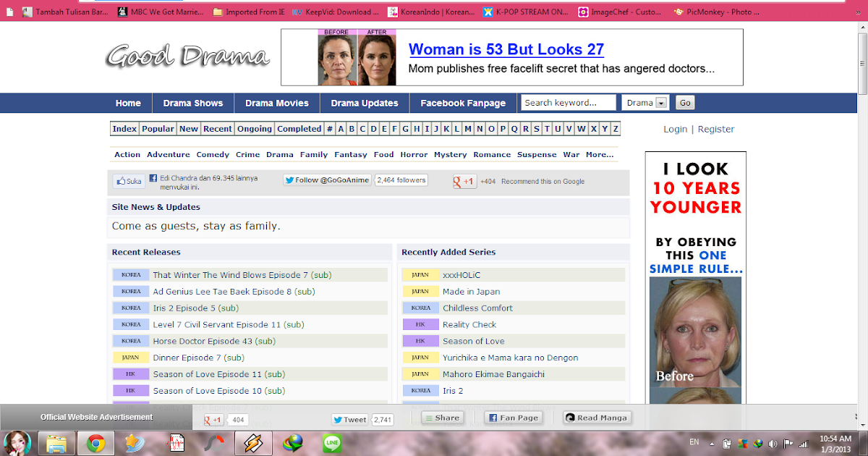Click the JAPAN tag beside xxxHOLiC
Image resolution: width=868 pixels, height=456 pixels.
(x=420, y=275)
